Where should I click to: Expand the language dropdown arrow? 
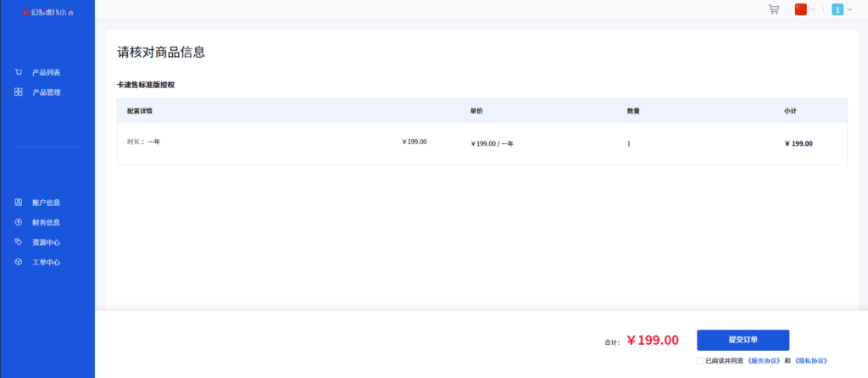[813, 9]
